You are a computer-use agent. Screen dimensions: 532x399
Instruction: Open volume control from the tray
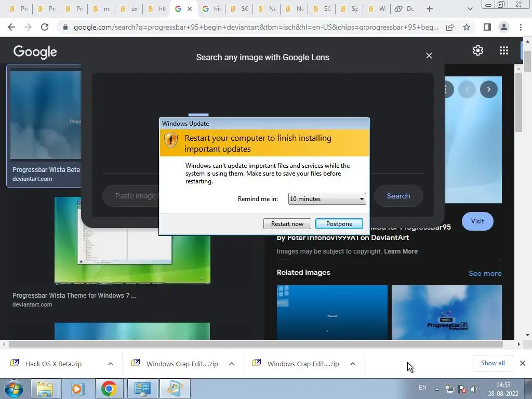point(475,389)
